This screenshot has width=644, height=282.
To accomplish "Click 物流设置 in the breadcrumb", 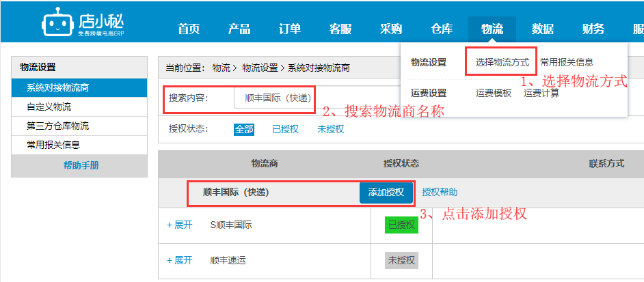I will [260, 68].
